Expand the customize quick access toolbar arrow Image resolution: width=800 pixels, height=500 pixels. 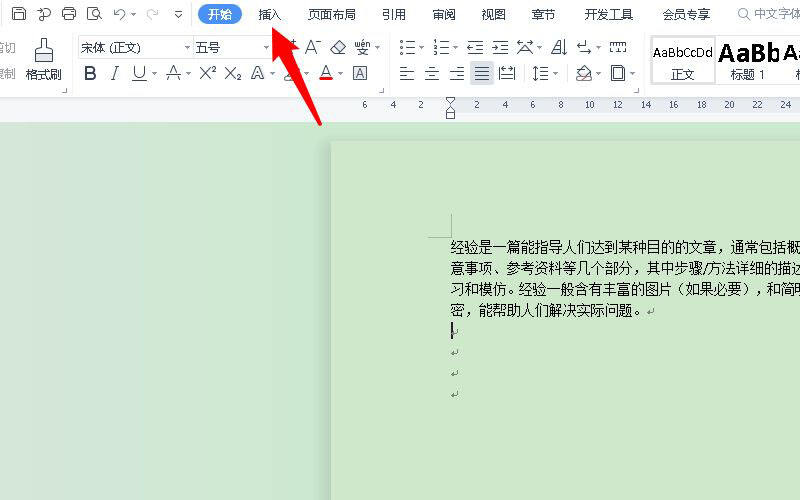pos(178,15)
